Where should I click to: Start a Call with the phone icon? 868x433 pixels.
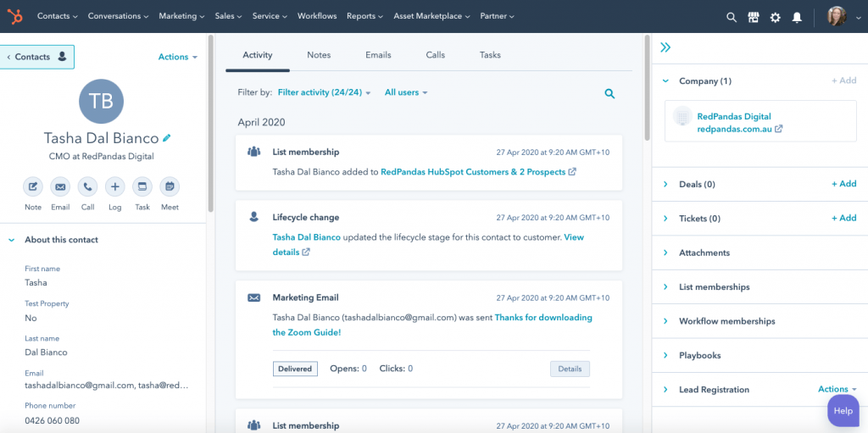tap(87, 187)
